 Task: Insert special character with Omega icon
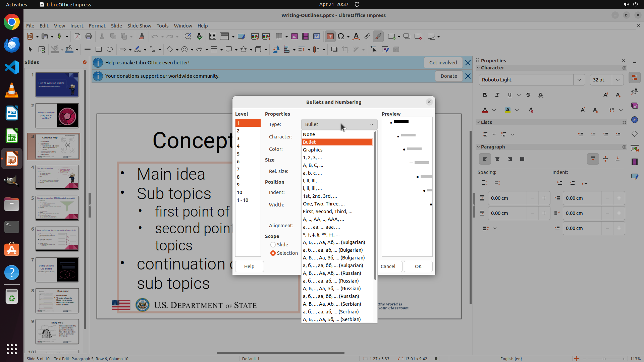tap(341, 37)
